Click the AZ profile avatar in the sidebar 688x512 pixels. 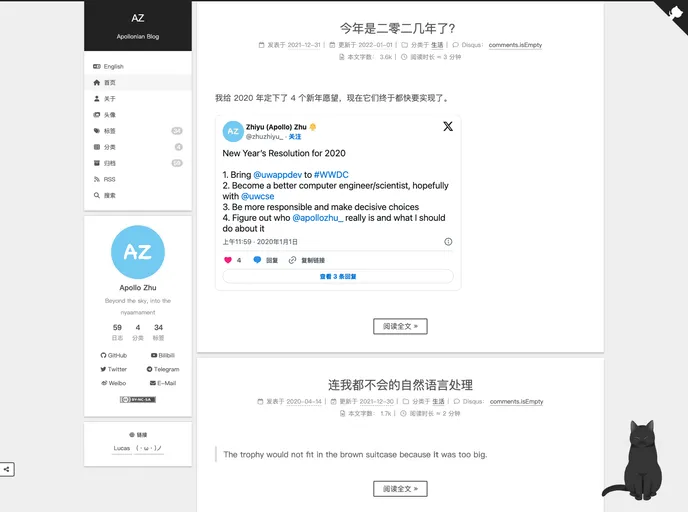pos(137,252)
